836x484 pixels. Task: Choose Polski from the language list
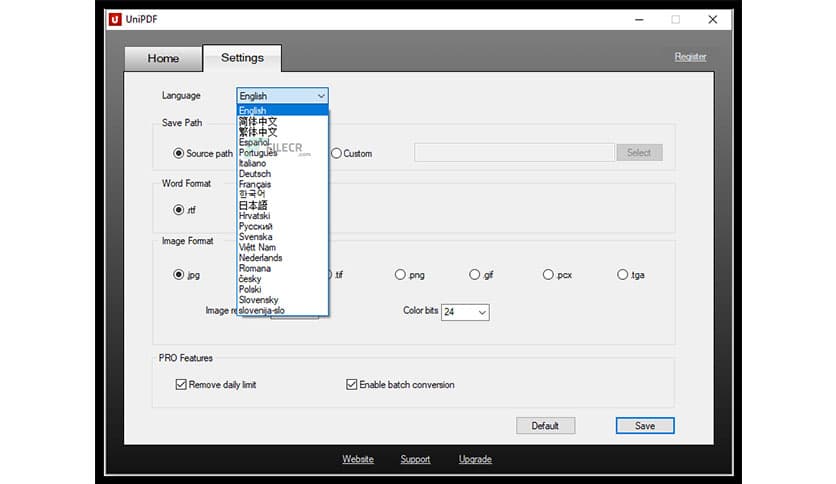[283, 289]
